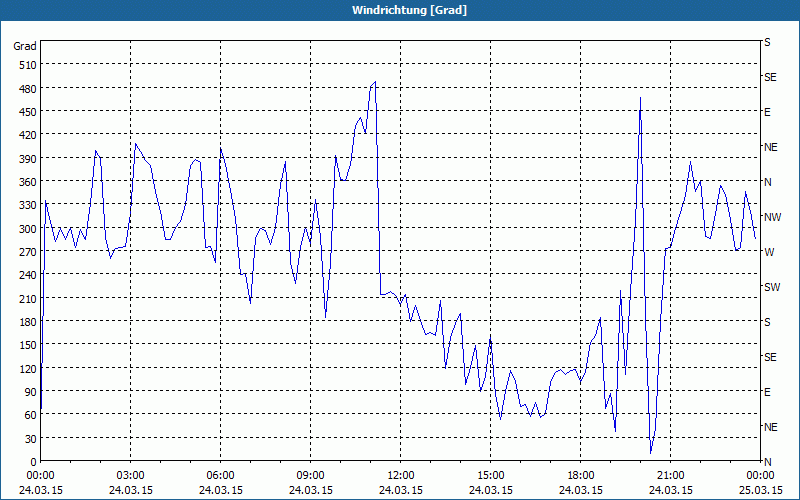
Task: Select the 510 value on the degree axis
Action: (x=28, y=65)
